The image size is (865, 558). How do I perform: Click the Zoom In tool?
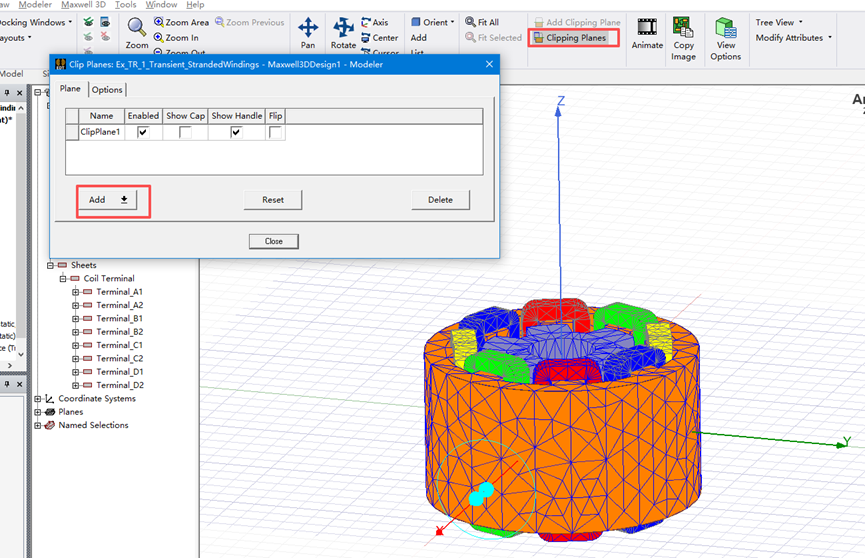pos(176,38)
